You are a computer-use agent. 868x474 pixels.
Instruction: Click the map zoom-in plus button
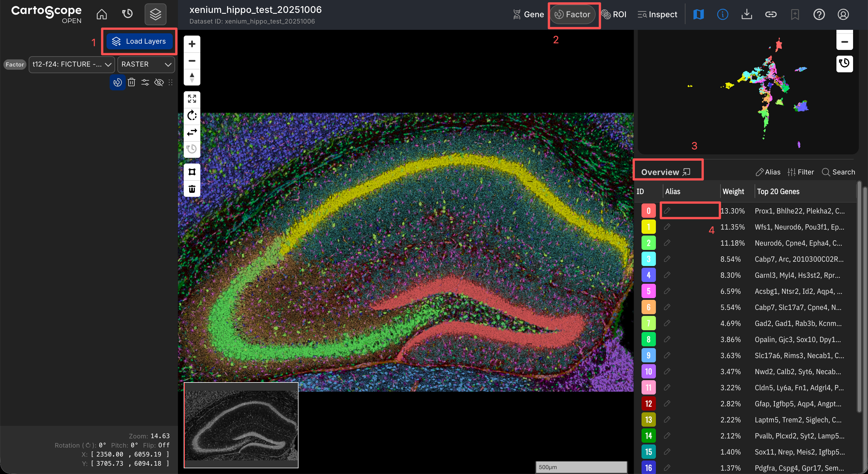192,44
